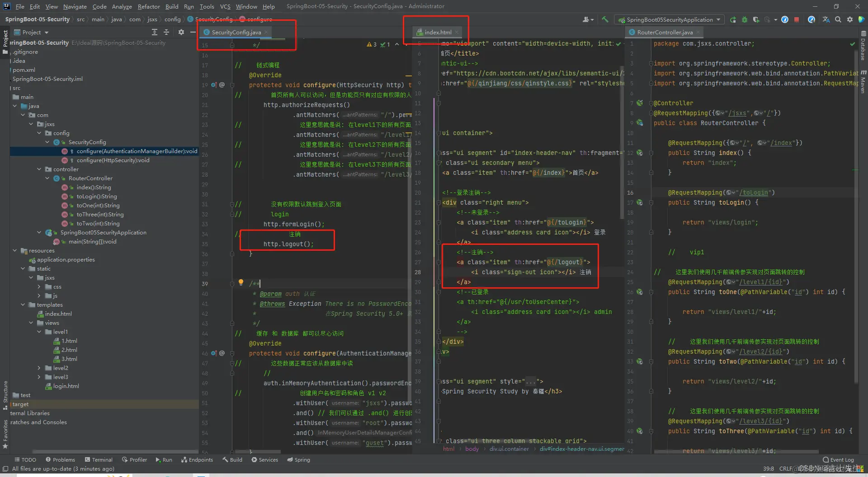Toggle the Services tool window

[x=264, y=460]
